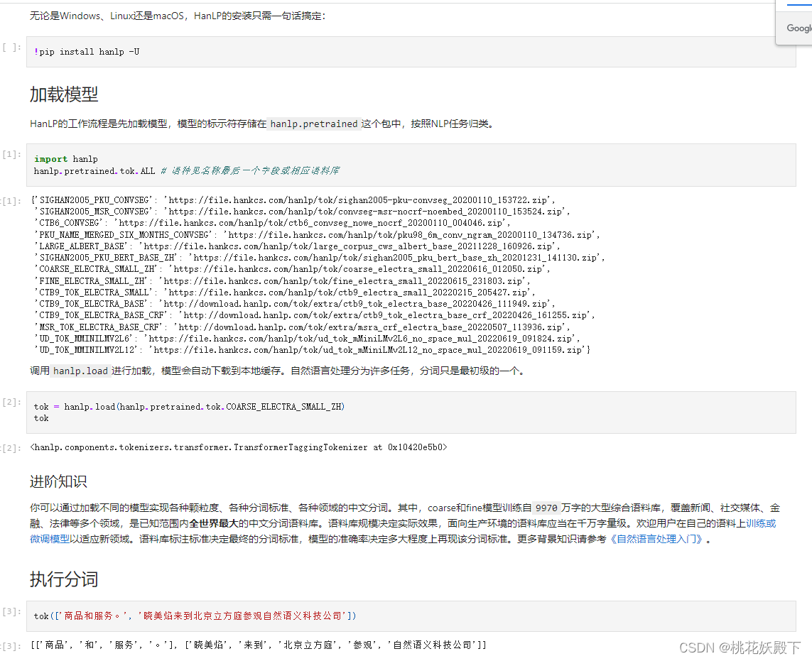Image resolution: width=812 pixels, height=661 pixels.
Task: Click the SIGHAN2005_PKU_CONVSEG output line
Action: click(x=293, y=200)
